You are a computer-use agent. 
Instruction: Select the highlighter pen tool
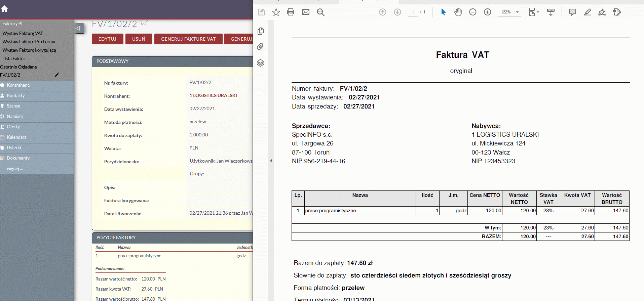[588, 12]
